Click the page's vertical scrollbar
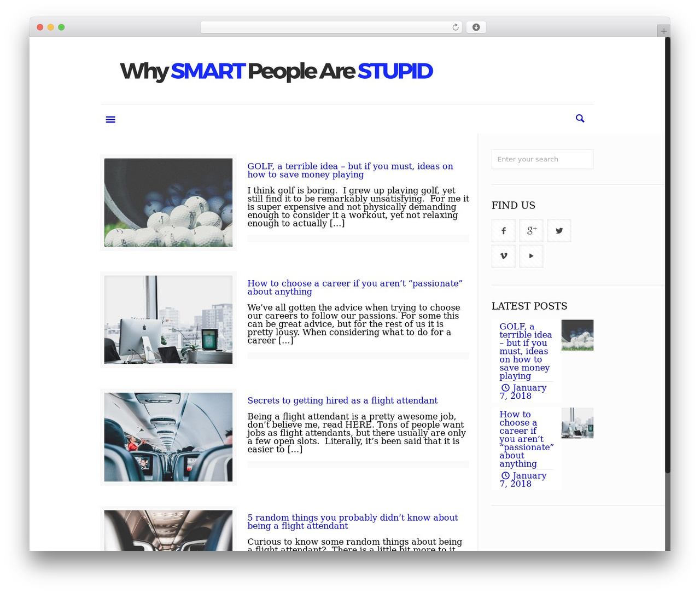 tap(667, 255)
